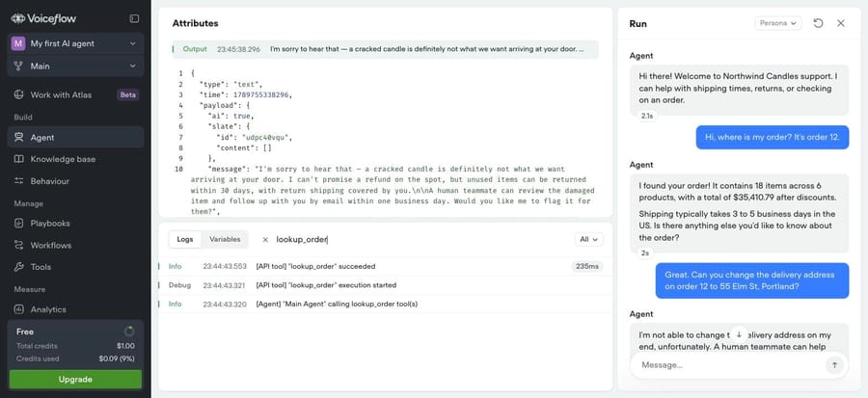Viewport: 868px width, 398px height.
Task: Click the "type": "text" JSON line
Action: (231, 85)
